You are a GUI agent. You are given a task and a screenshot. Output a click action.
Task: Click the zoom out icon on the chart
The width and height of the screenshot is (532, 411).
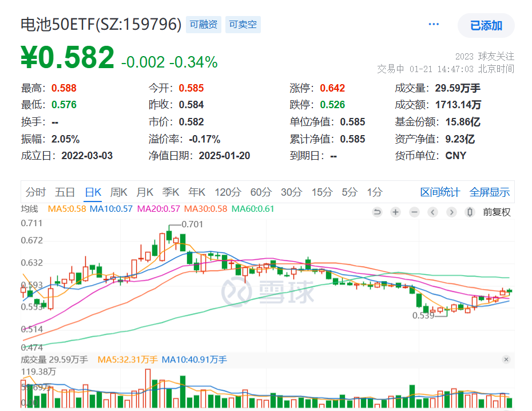414,212
